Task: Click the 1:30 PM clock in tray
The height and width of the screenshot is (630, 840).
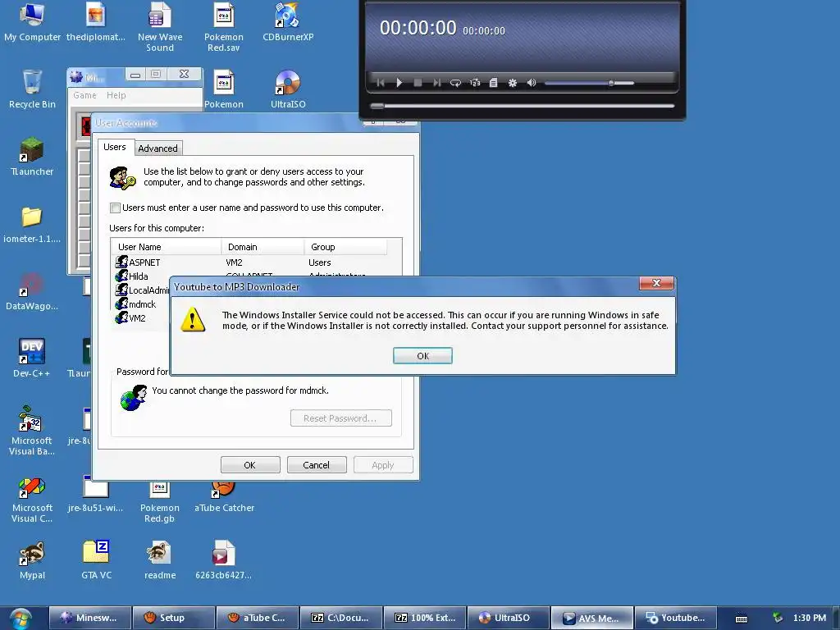Action: pyautogui.click(x=810, y=618)
